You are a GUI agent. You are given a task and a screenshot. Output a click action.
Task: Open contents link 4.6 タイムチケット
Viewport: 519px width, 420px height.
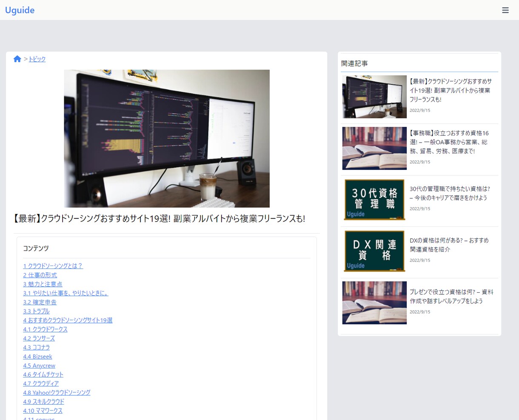(43, 374)
